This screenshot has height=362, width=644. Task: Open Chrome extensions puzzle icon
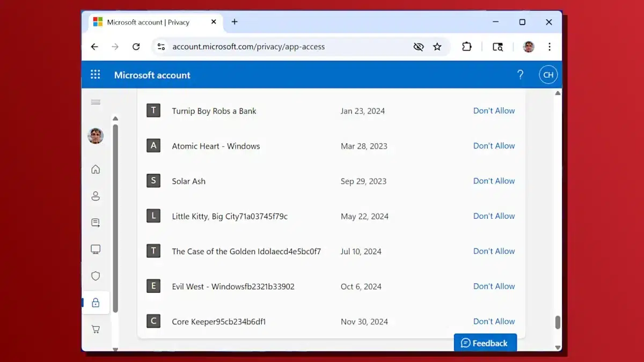(x=466, y=47)
